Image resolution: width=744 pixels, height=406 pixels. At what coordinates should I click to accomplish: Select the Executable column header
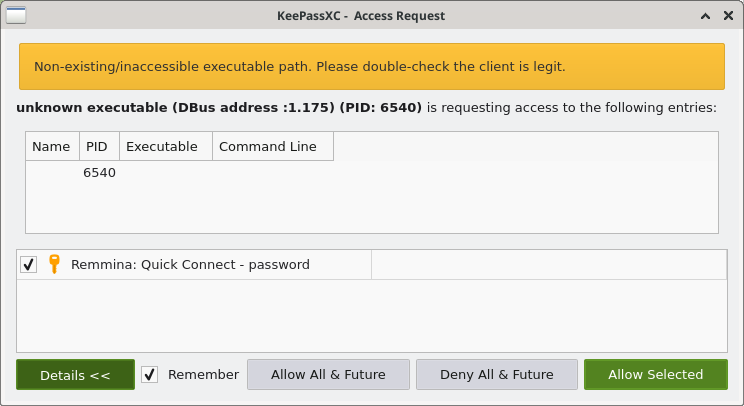162,147
